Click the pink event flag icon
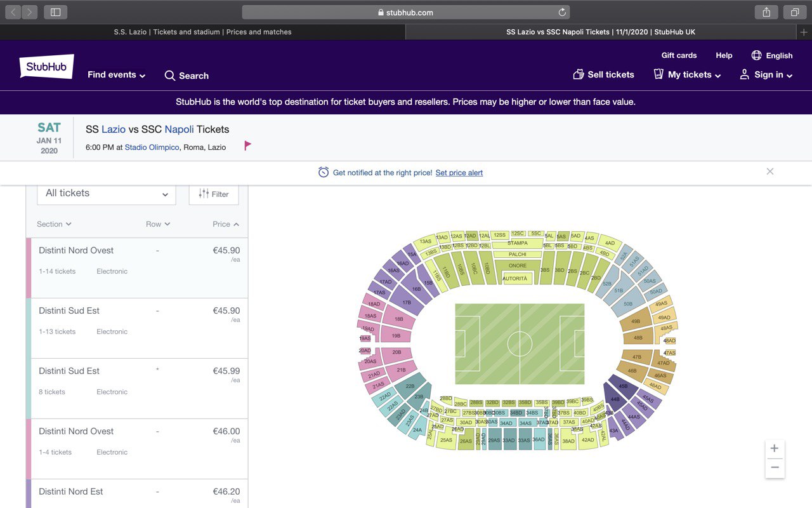Screen dimensions: 812x508 tap(247, 145)
